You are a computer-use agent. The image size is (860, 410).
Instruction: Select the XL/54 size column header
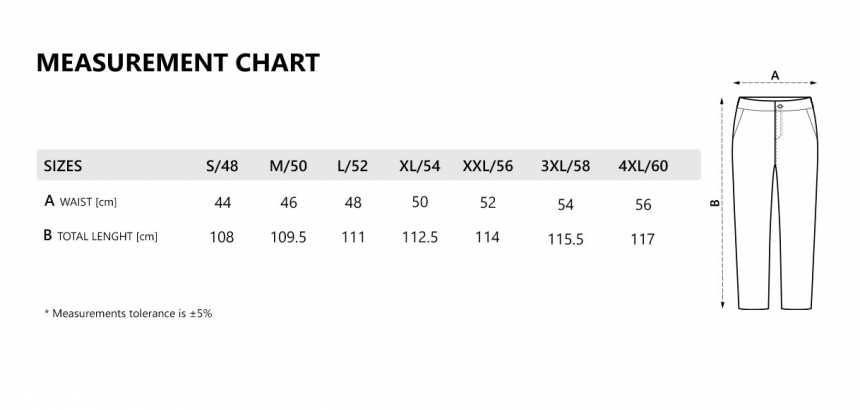click(x=420, y=166)
